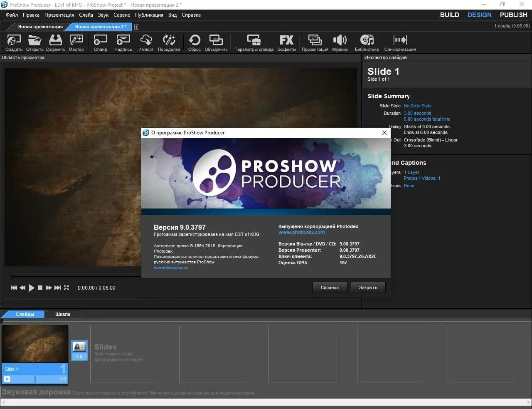Click the None captions link
Screen dimensions: 532x409
coord(409,186)
